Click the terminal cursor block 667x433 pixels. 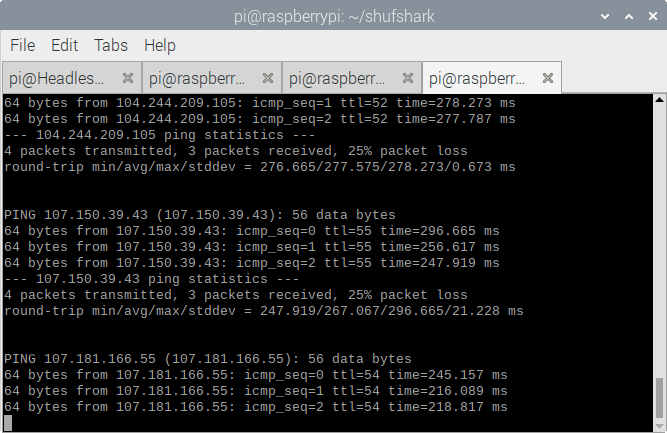point(8,423)
